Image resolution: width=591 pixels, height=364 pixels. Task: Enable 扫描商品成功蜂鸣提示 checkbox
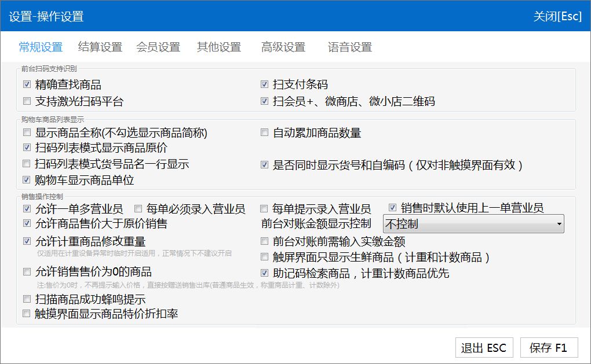point(27,299)
